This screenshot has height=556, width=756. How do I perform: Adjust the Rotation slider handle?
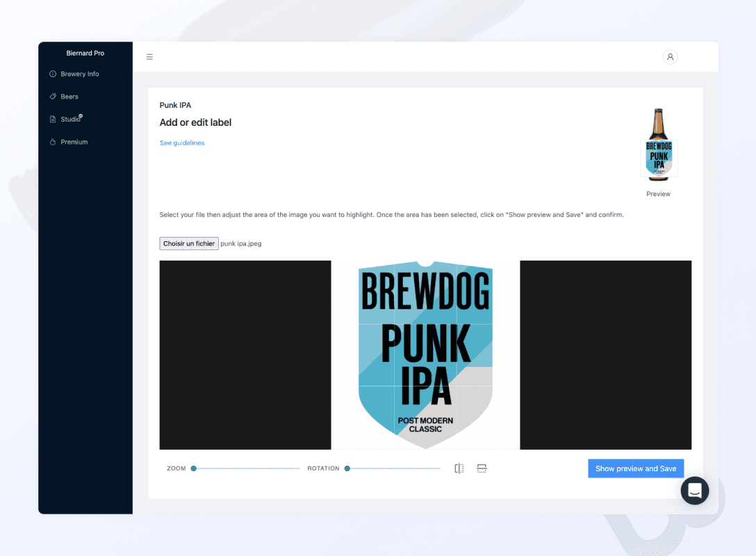point(347,468)
